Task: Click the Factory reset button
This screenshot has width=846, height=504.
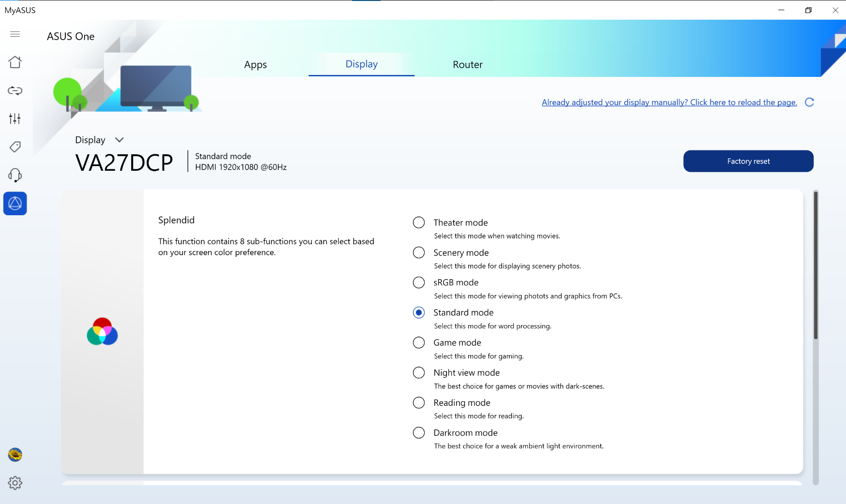Action: pos(748,161)
